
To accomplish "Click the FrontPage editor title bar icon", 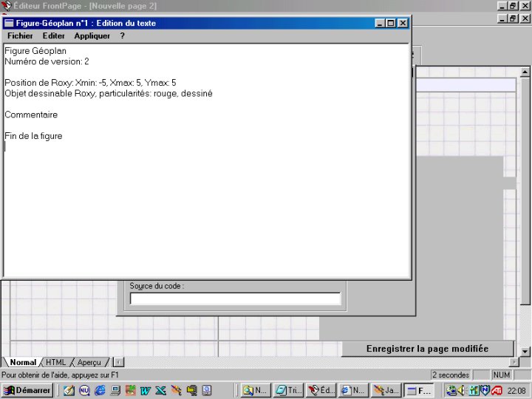I will point(7,6).
